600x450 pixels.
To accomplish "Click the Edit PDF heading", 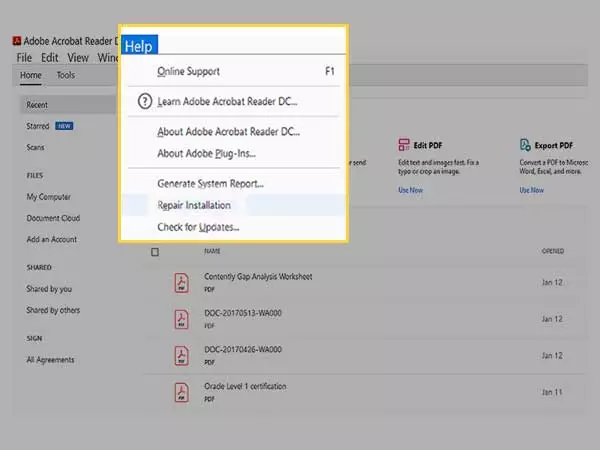I will tap(428, 145).
